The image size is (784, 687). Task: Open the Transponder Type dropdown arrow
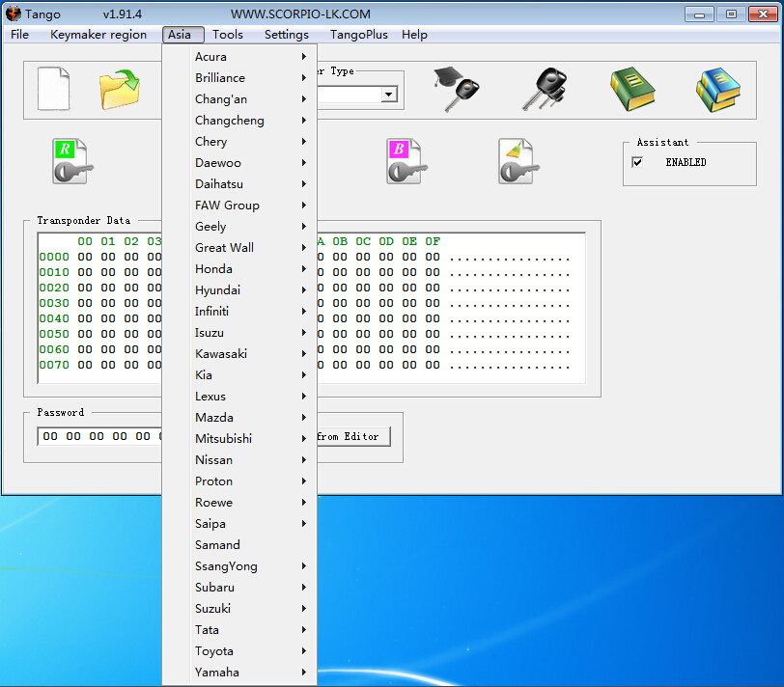(389, 95)
